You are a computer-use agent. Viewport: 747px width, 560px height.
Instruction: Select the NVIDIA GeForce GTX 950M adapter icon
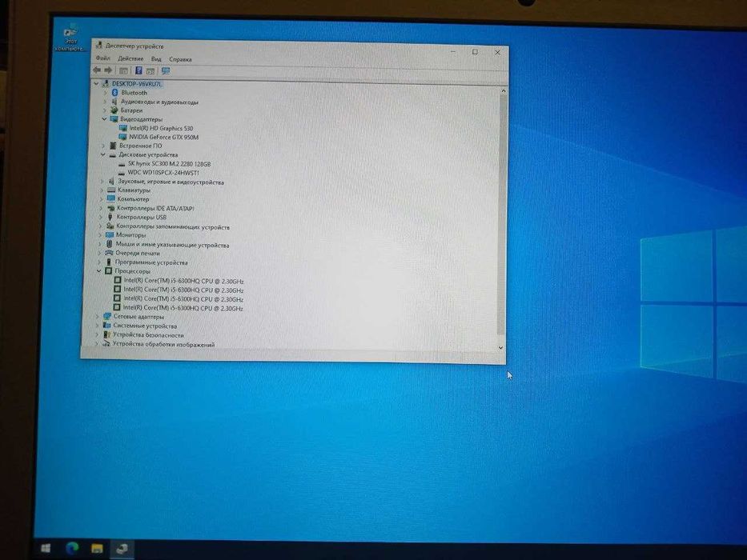[x=123, y=137]
